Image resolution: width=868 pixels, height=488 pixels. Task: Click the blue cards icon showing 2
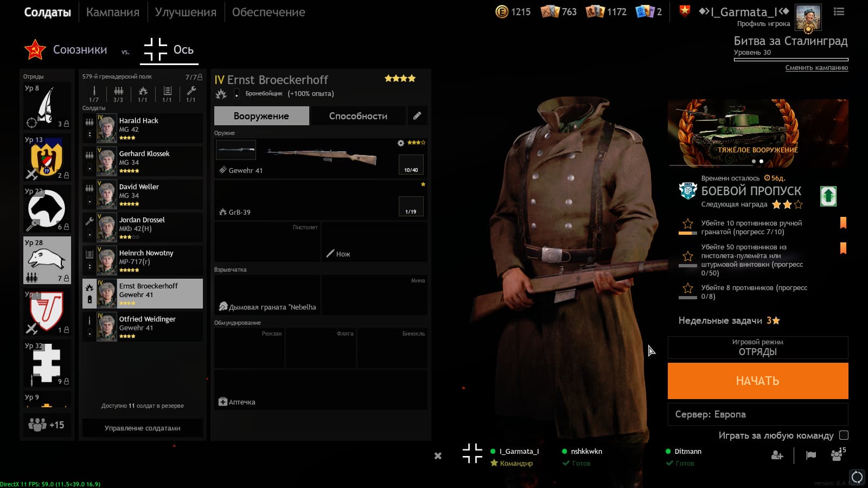pos(644,11)
